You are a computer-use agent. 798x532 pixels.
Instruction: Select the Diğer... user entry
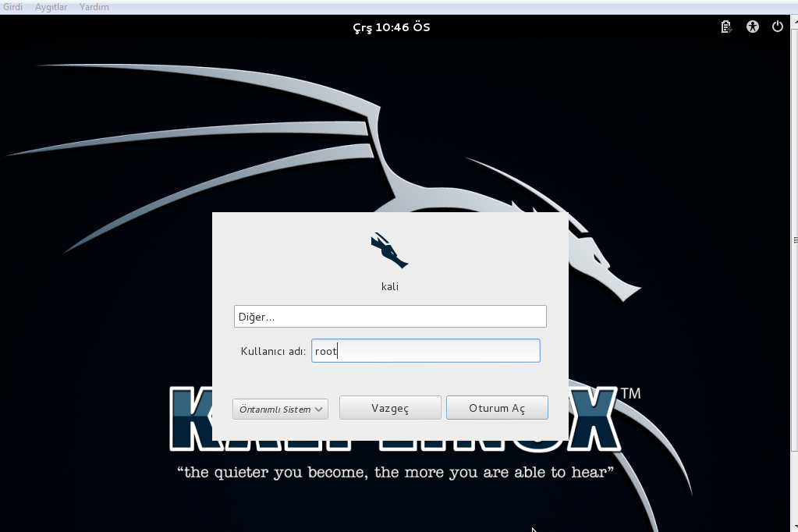click(x=390, y=317)
